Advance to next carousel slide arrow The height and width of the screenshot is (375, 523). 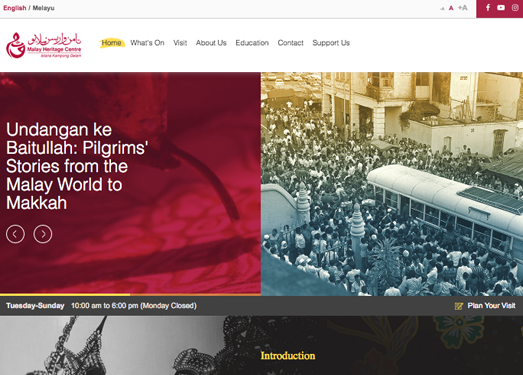(43, 234)
